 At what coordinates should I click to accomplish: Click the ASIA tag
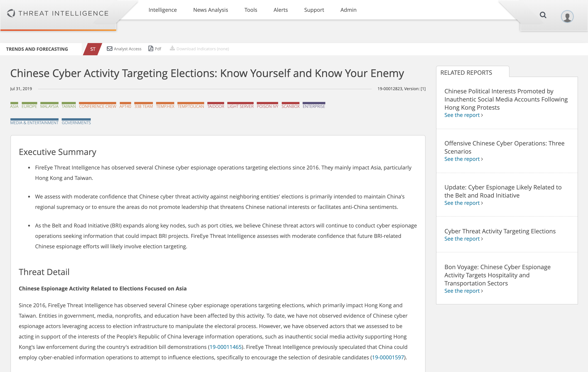pyautogui.click(x=14, y=105)
